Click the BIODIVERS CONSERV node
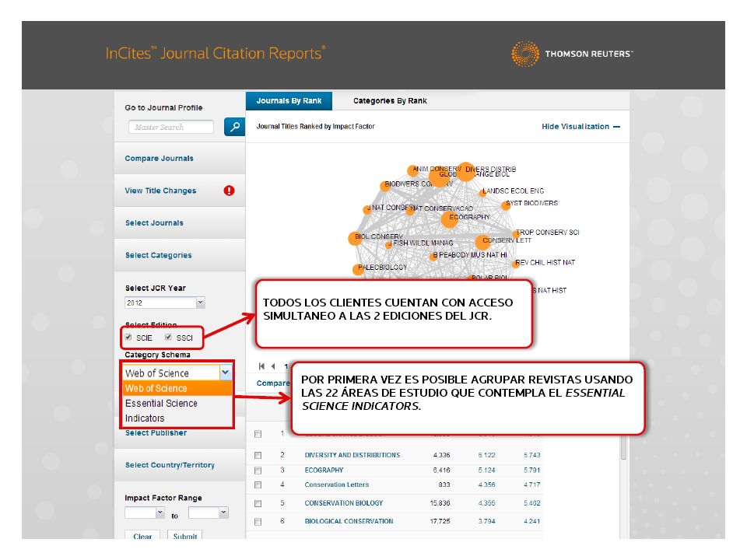747x560 pixels. (x=385, y=186)
